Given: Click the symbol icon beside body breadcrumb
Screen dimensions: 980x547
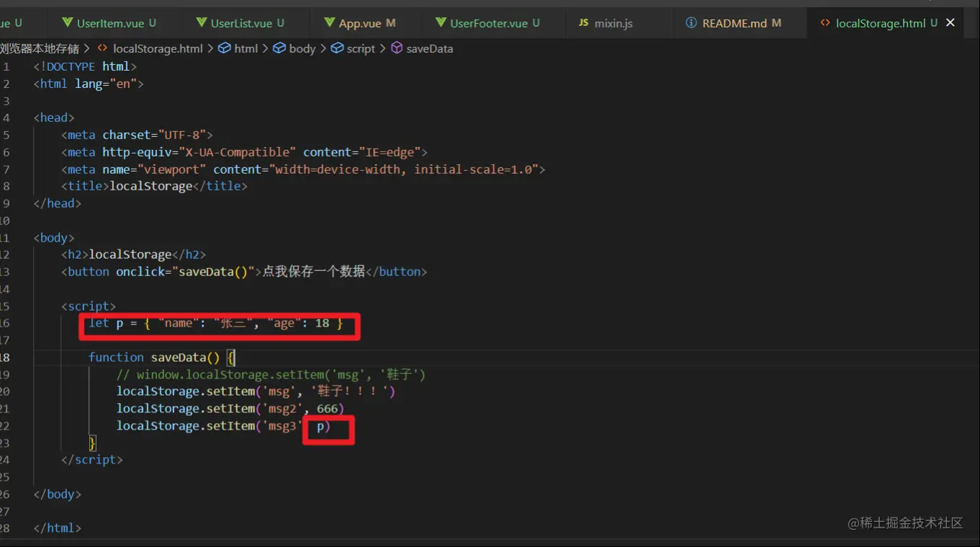Looking at the screenshot, I should coord(279,48).
